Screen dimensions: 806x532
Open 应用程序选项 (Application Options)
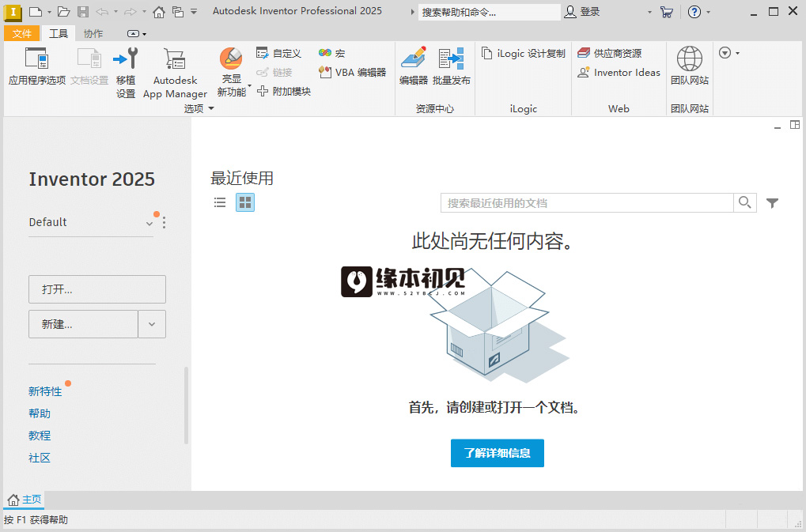pos(37,66)
